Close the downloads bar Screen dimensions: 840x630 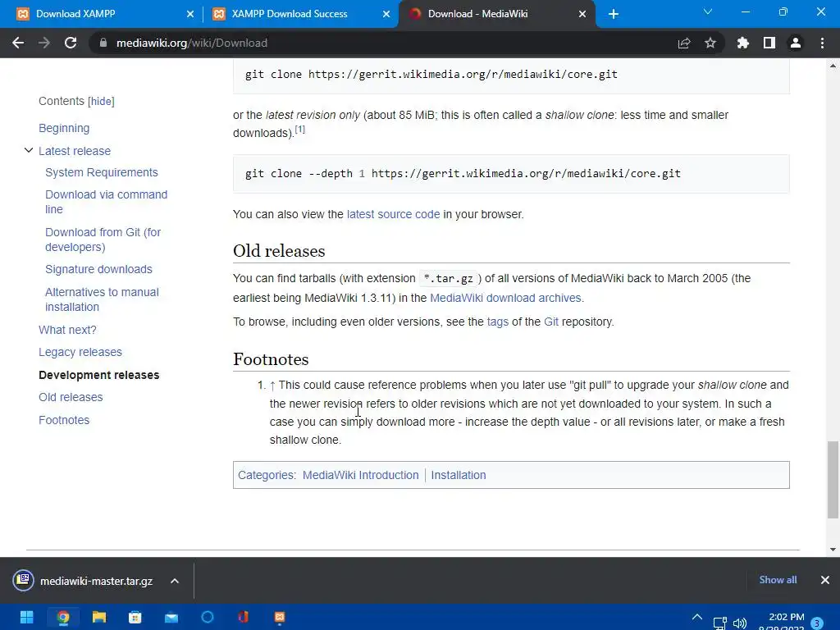click(825, 580)
